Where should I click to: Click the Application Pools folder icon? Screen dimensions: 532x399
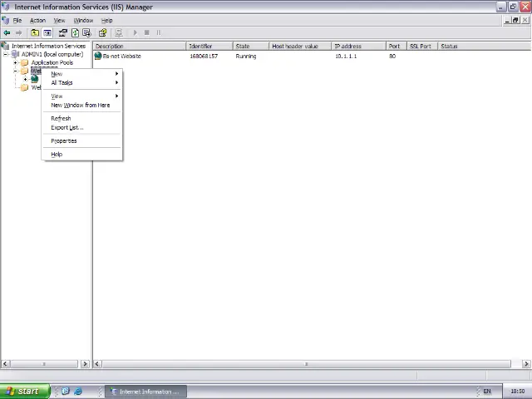[x=24, y=62]
